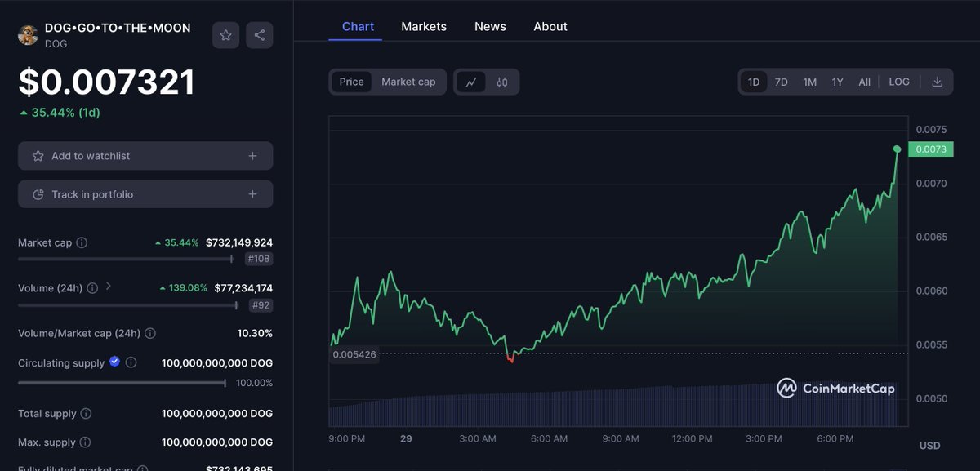Click the Track in portfolio button
This screenshot has width=980, height=471.
click(x=145, y=194)
